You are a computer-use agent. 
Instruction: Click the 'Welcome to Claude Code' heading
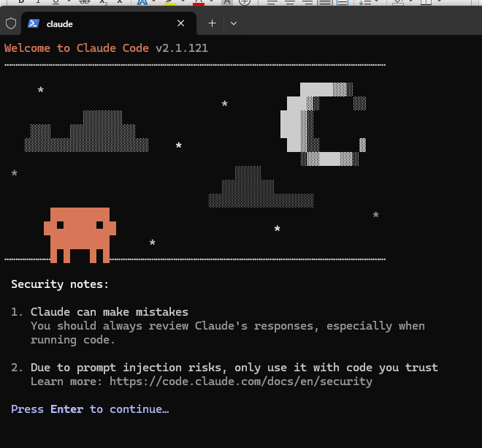pos(77,48)
